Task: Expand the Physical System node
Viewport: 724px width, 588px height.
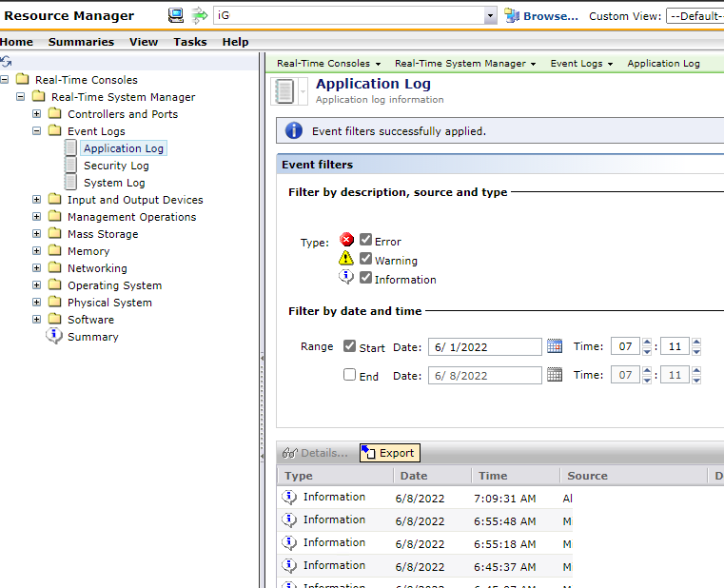Action: 36,302
